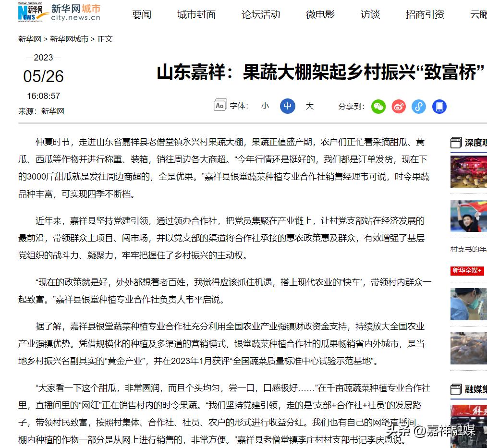Select the 大 font size option

click(x=310, y=106)
